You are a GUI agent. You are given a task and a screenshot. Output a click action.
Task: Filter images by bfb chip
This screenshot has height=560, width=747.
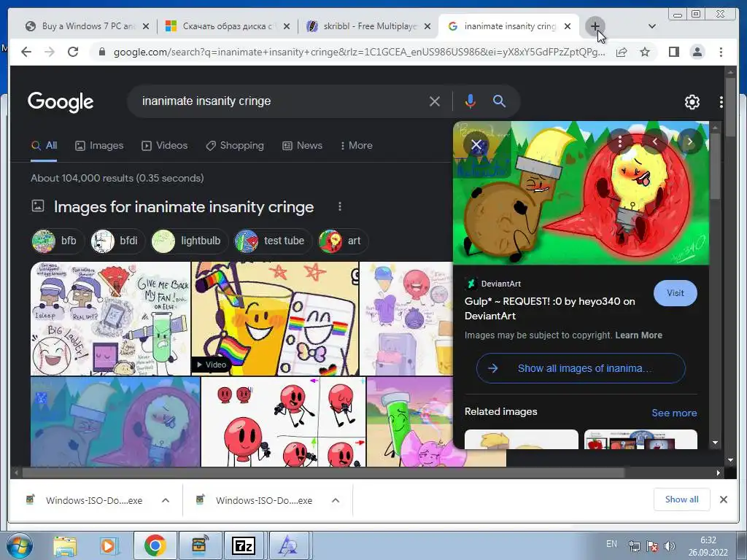tap(57, 241)
